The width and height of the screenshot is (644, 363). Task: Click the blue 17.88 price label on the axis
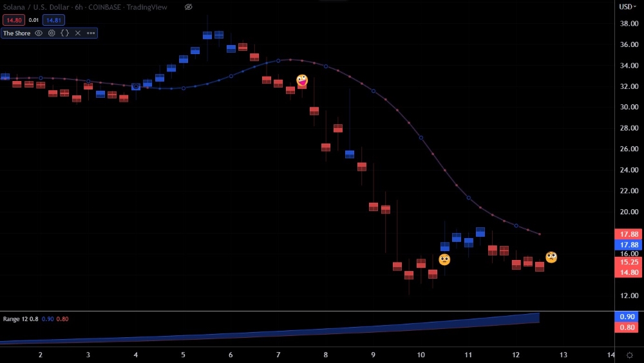click(629, 245)
